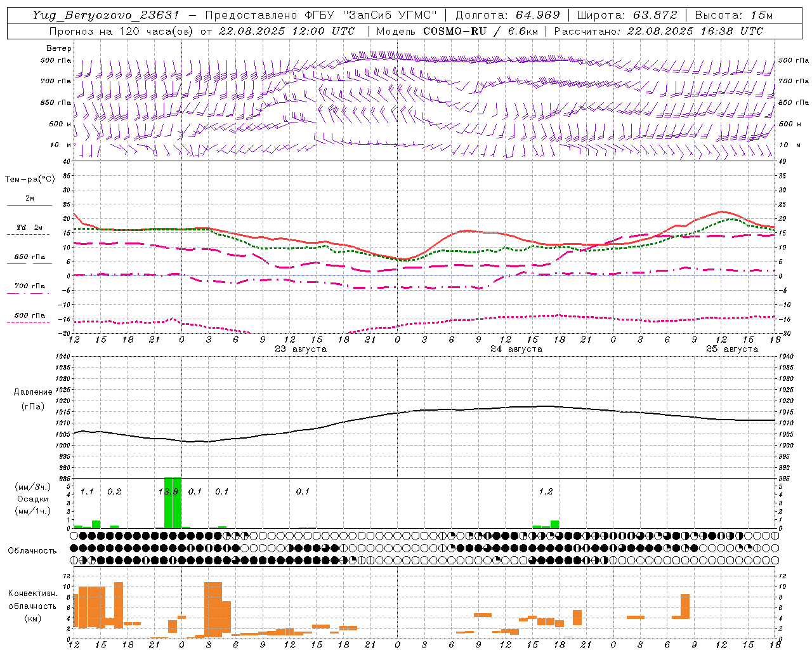The width and height of the screenshot is (812, 650).
Task: Click the Ветер panel label
Action: click(x=59, y=48)
